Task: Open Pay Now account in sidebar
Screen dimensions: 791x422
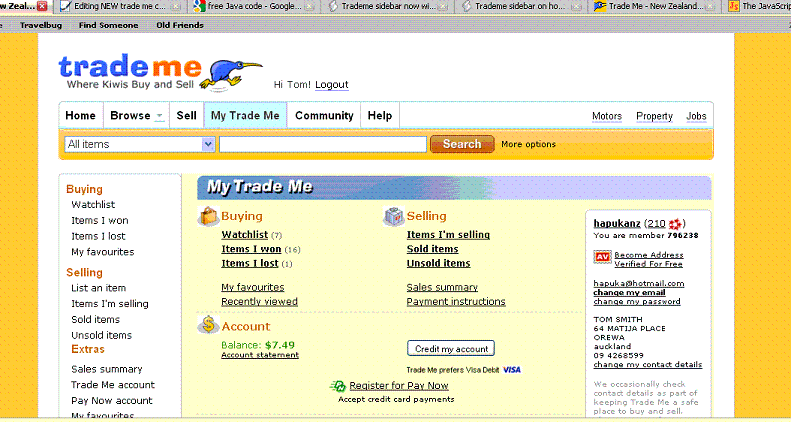Action: tap(111, 401)
